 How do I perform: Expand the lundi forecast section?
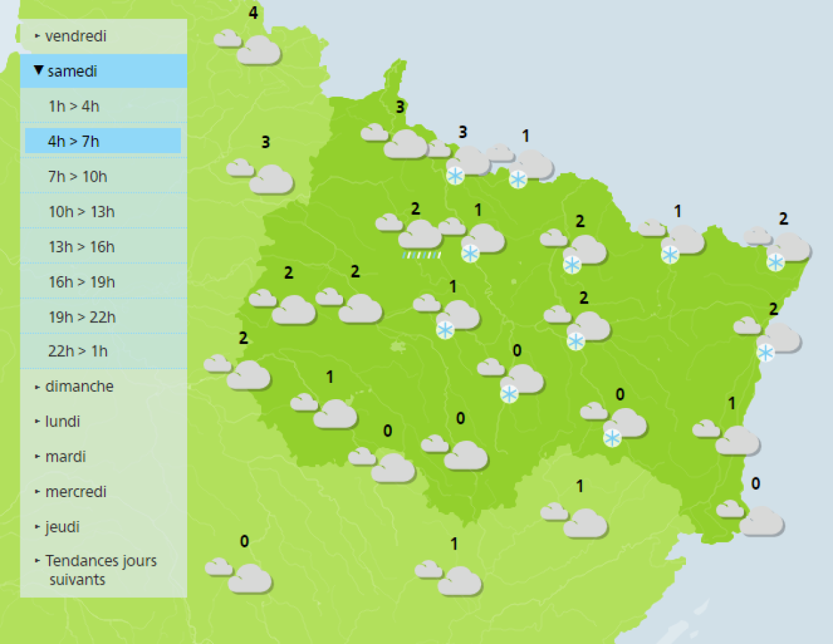coord(63,422)
